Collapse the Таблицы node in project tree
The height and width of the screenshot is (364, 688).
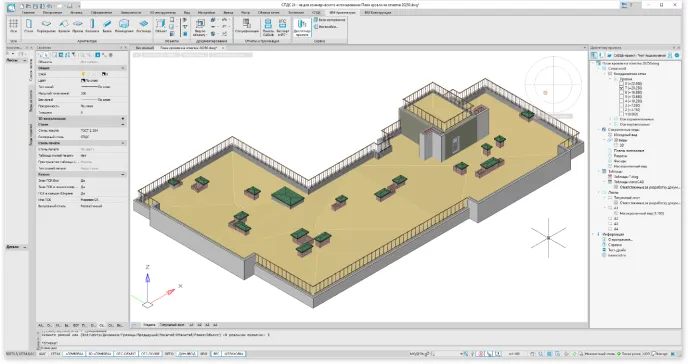point(599,171)
